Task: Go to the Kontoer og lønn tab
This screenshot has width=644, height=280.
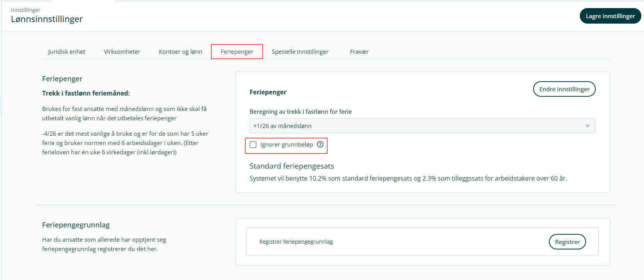Action: 180,52
